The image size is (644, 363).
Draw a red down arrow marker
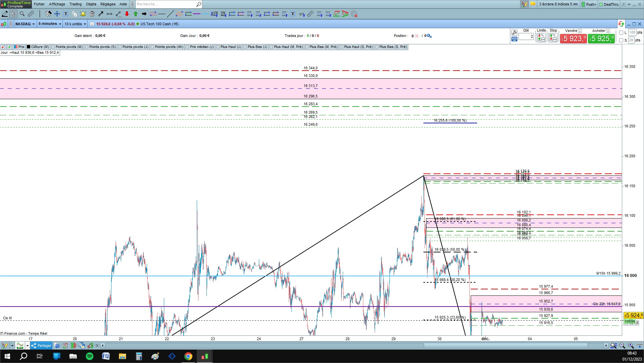[x=127, y=14]
